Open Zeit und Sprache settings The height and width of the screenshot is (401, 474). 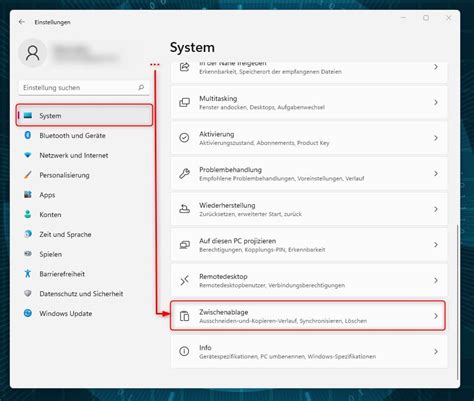click(65, 234)
